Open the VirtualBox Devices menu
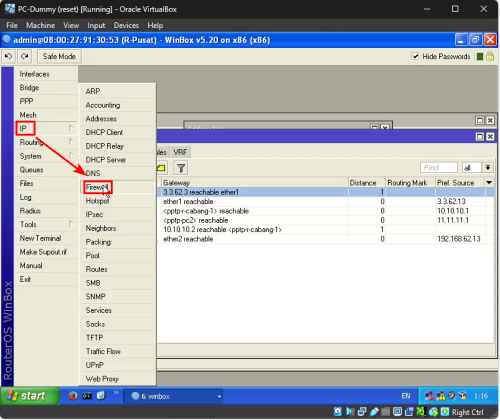Viewport: 500px width, 420px height. click(x=126, y=25)
